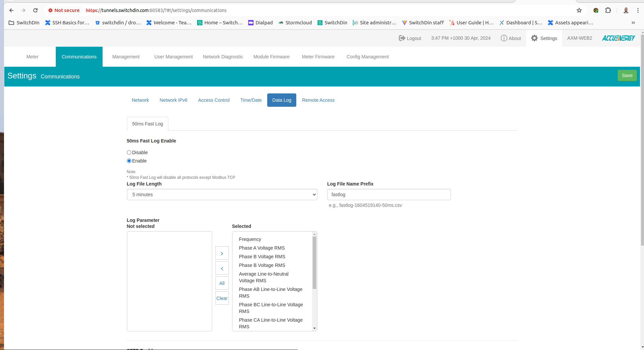Select Frequency in the Selected list

250,239
